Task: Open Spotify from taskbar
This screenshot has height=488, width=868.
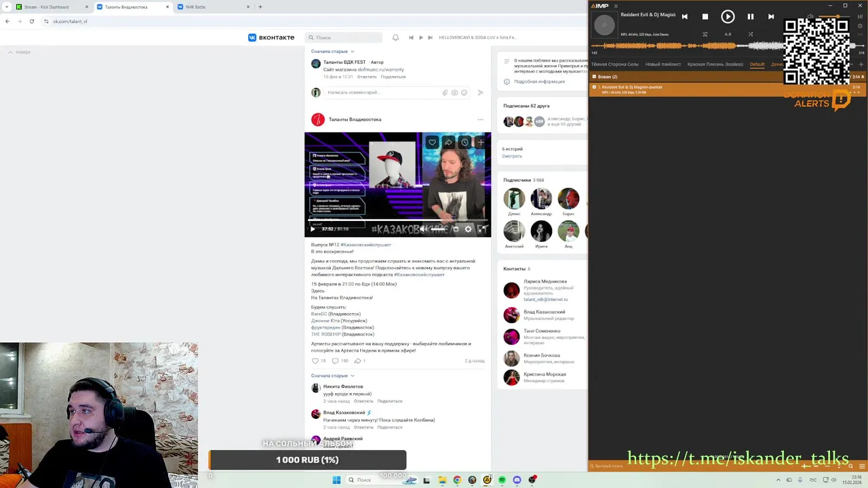Action: 502,480
